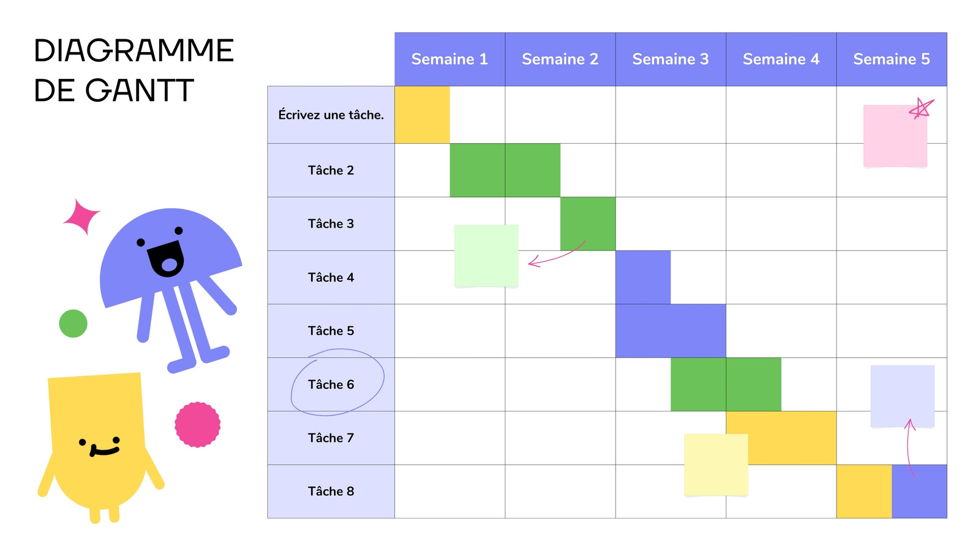This screenshot has height=551, width=980.
Task: Click the Semaine 5 column header
Action: [892, 59]
